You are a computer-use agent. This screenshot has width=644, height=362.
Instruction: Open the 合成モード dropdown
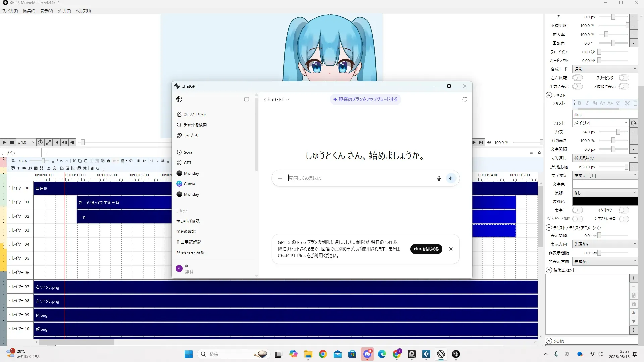coord(604,69)
